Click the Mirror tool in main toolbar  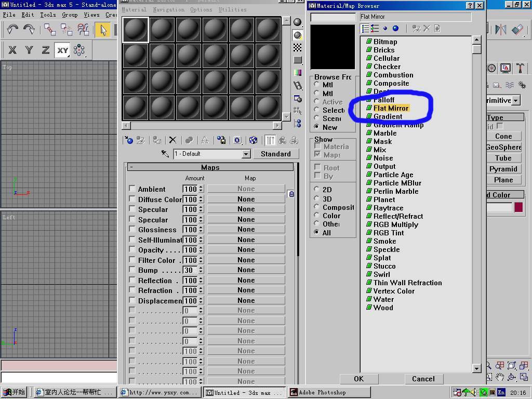501,30
